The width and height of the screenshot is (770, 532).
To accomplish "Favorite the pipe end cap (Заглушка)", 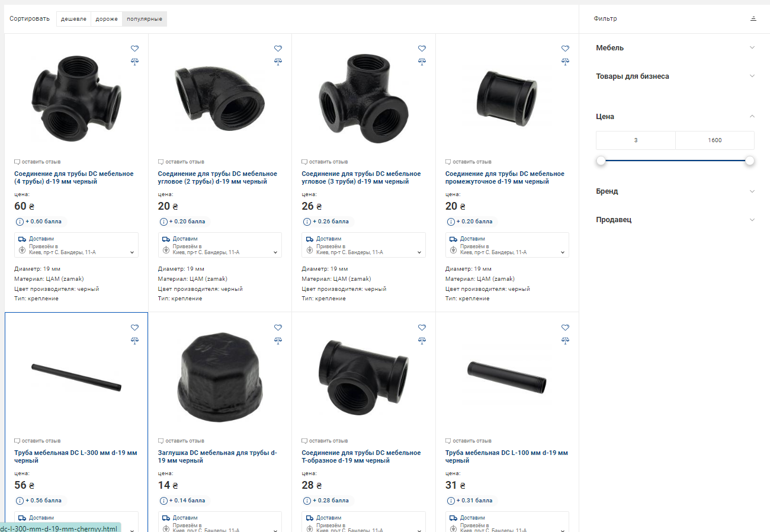I will 278,328.
